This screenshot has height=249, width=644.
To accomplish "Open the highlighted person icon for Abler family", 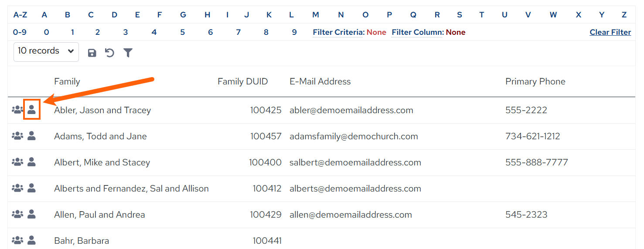I will tap(31, 110).
